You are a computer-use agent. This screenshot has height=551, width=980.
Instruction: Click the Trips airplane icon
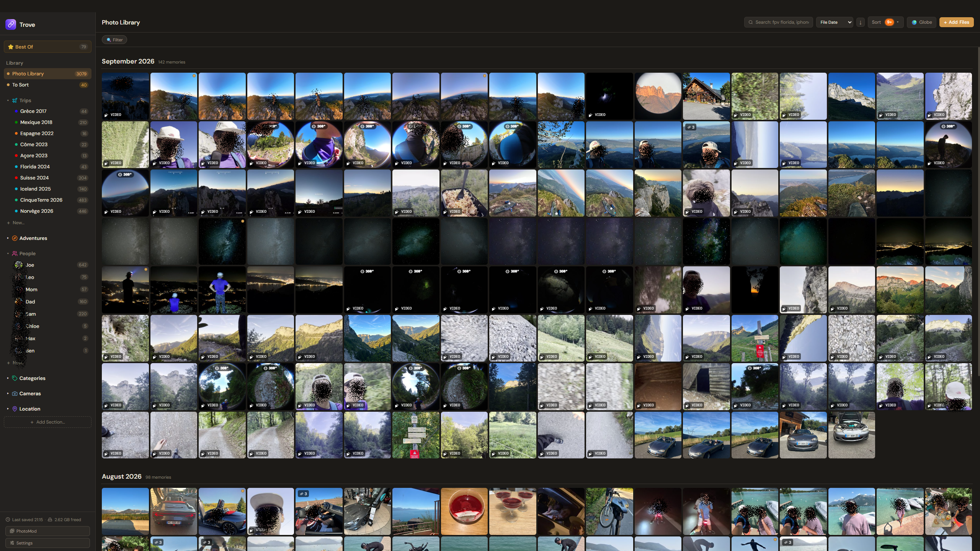[x=15, y=100]
